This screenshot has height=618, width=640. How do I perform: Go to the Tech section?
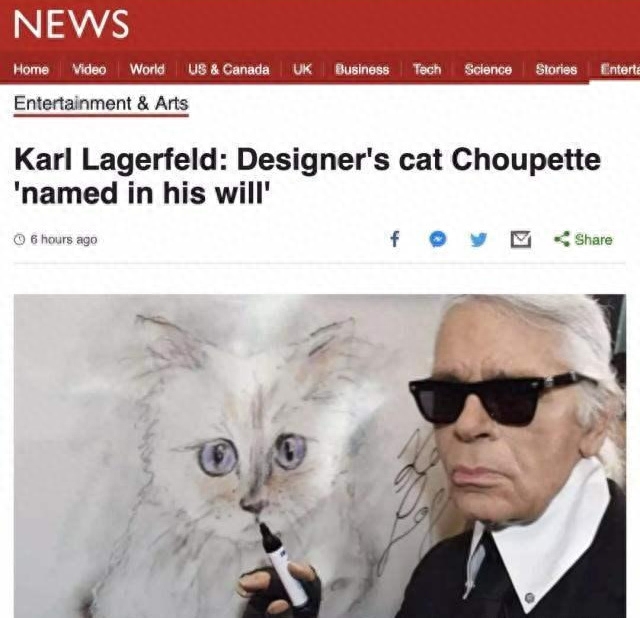[x=427, y=69]
